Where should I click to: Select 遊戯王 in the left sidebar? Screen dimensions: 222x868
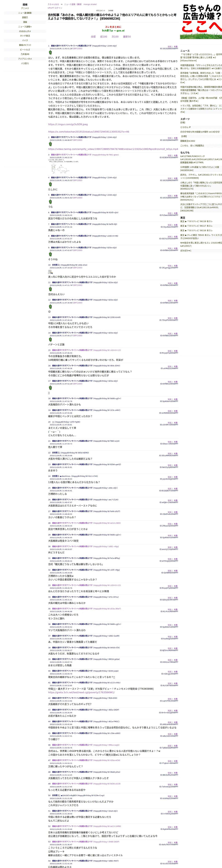[x=25, y=18]
